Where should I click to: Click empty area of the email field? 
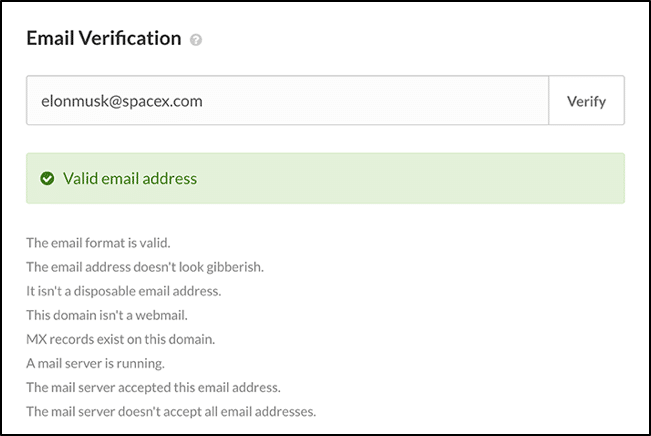(374, 100)
